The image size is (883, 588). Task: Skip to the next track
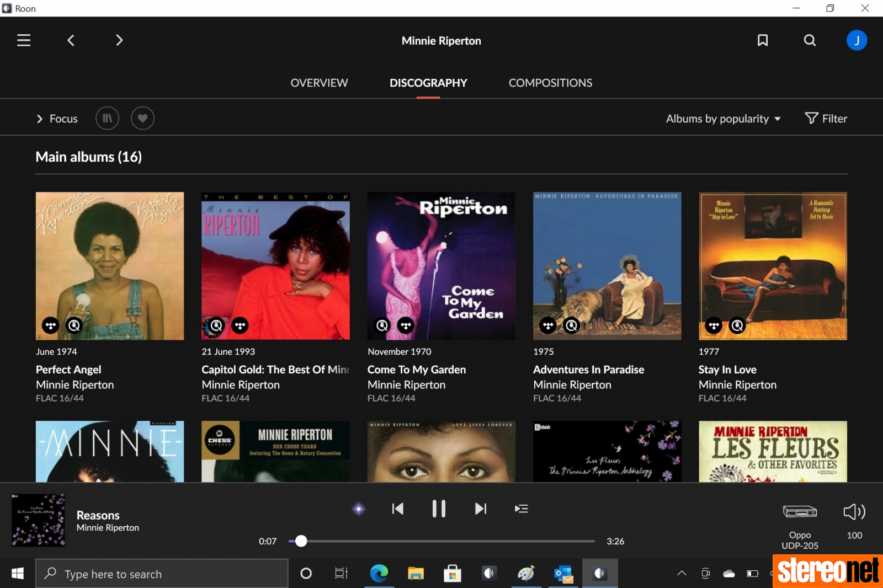tap(481, 509)
